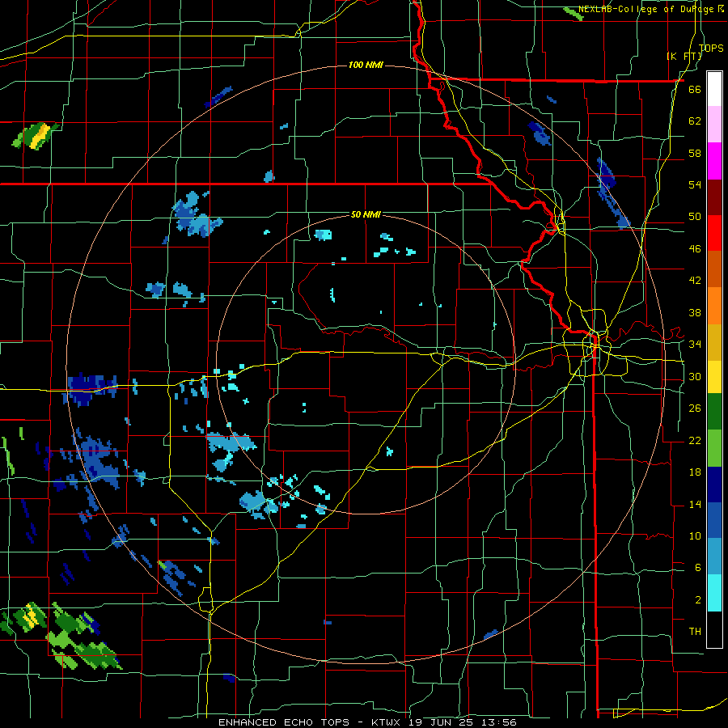Click the legend value 58
The height and width of the screenshot is (728, 728).
pos(695,153)
